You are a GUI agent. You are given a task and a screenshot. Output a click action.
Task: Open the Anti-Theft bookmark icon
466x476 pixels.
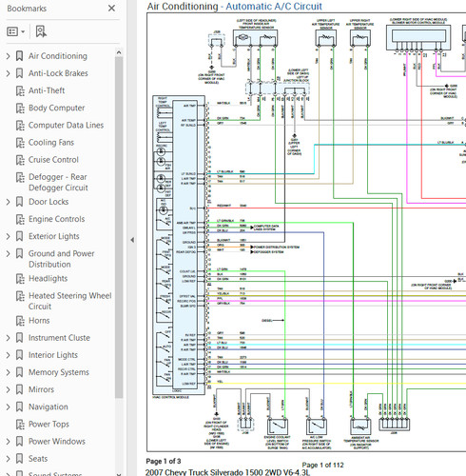pyautogui.click(x=20, y=90)
